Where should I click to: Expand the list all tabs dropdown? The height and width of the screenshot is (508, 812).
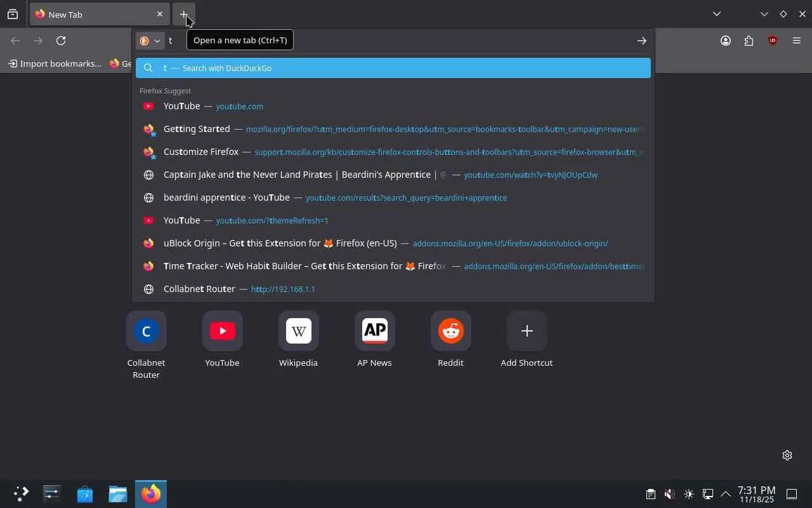point(717,14)
